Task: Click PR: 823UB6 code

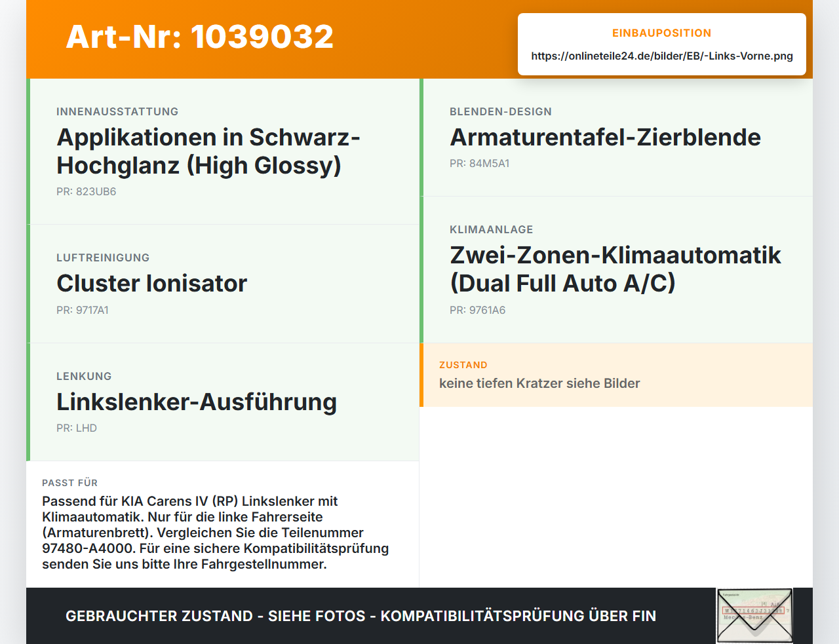Action: [x=87, y=191]
